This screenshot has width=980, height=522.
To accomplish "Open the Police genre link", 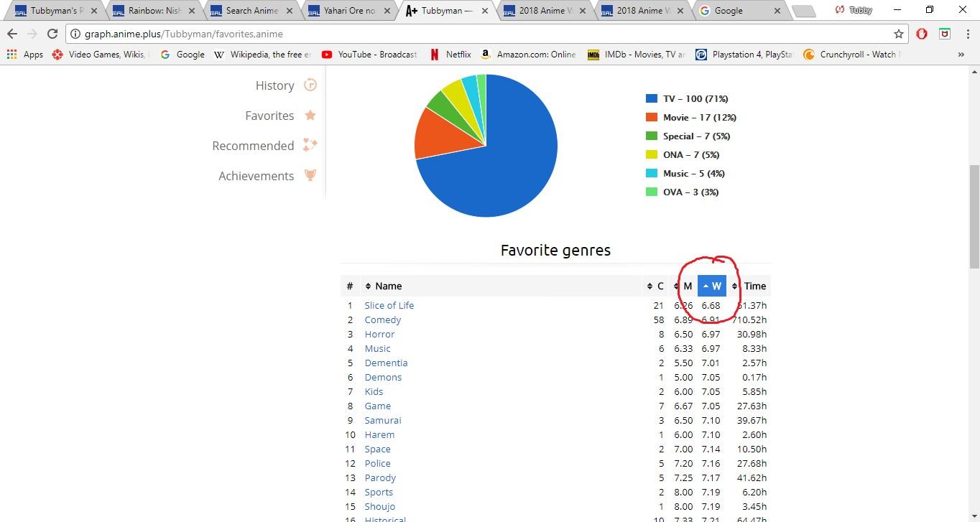I will pyautogui.click(x=377, y=463).
